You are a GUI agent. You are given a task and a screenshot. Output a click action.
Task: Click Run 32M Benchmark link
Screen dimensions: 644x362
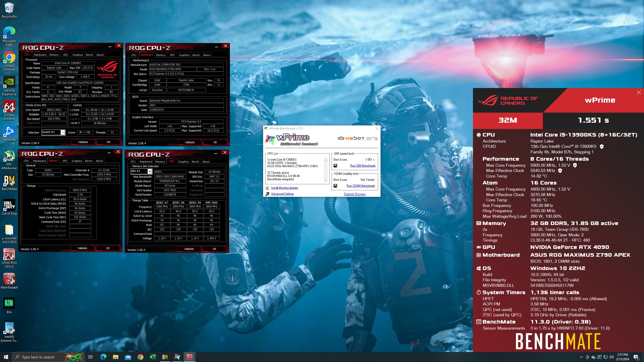(x=363, y=166)
